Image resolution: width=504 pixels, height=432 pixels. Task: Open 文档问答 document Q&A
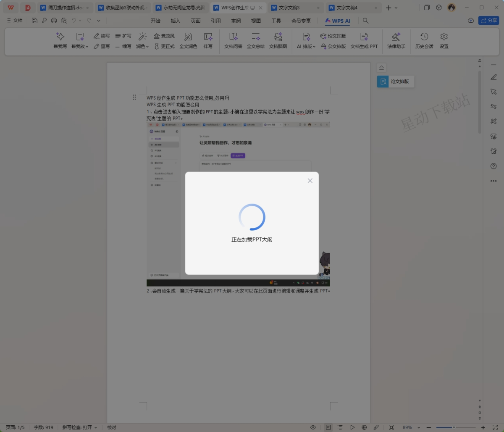pos(233,41)
